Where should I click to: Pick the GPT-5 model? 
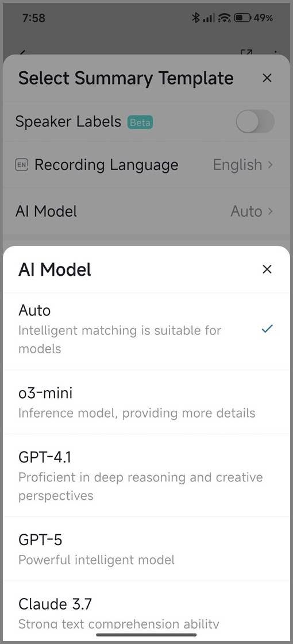pyautogui.click(x=146, y=549)
